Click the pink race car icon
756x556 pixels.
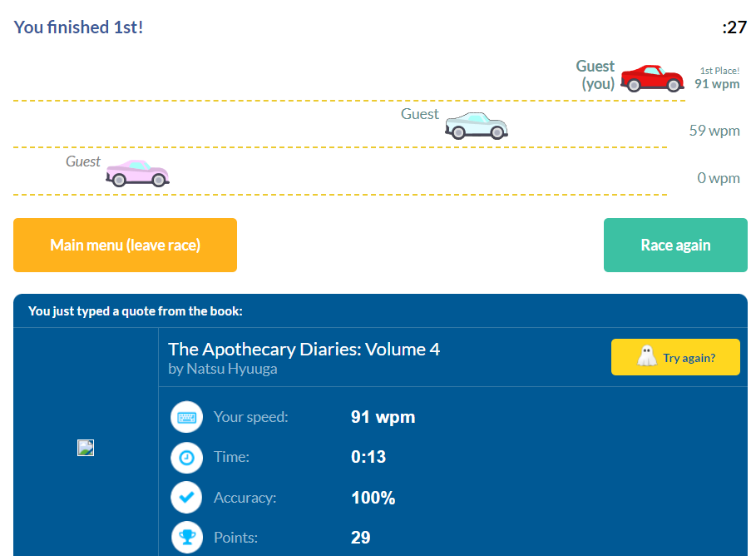(x=137, y=172)
